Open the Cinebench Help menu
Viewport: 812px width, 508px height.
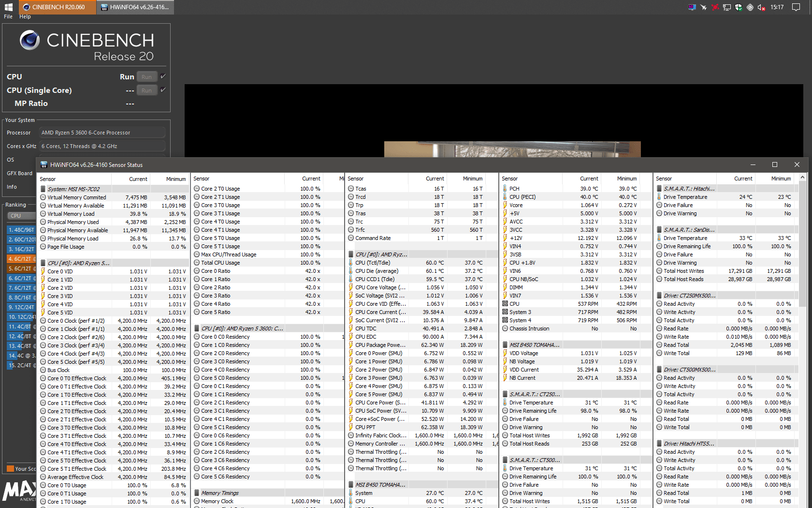pos(25,16)
